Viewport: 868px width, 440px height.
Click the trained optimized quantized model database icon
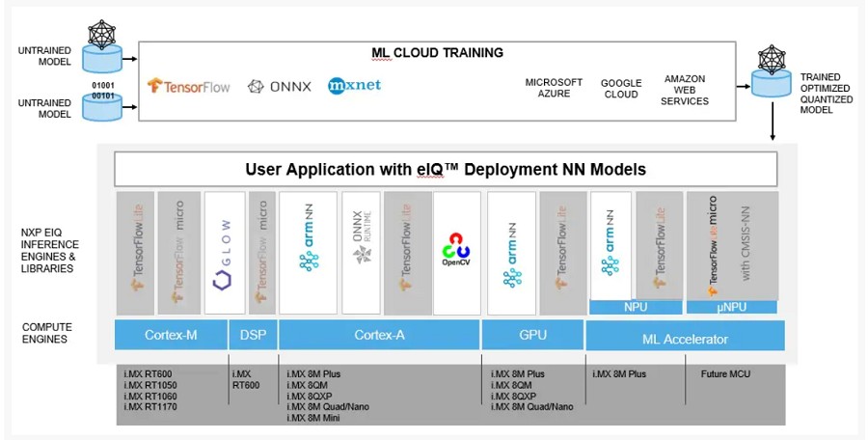(x=772, y=71)
